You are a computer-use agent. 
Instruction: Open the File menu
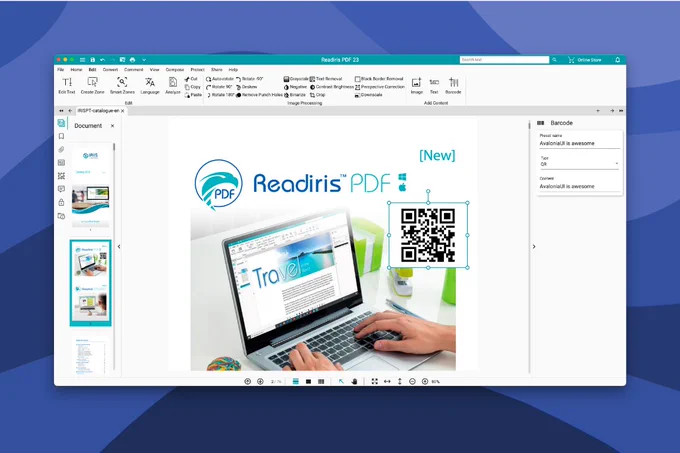61,69
